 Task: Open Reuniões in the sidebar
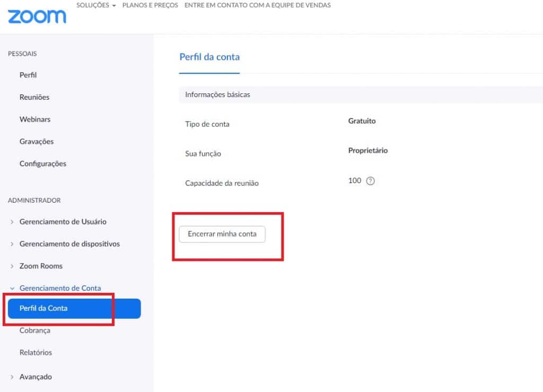34,97
